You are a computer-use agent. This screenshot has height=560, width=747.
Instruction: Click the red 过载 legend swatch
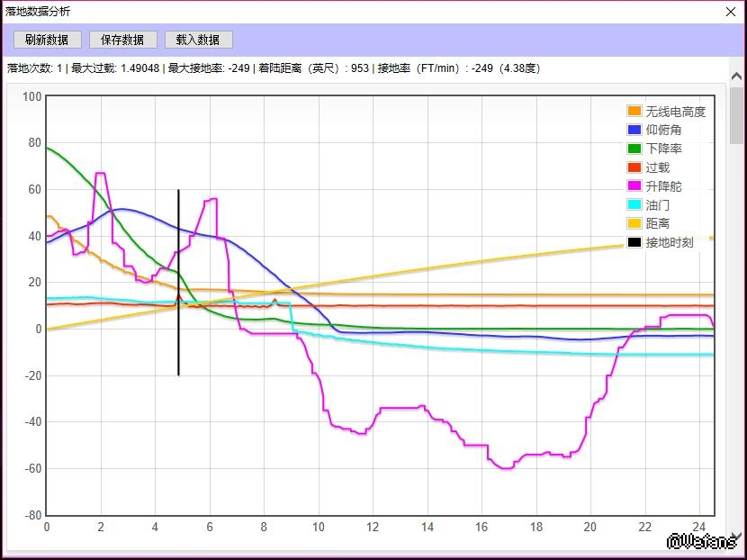(634, 167)
